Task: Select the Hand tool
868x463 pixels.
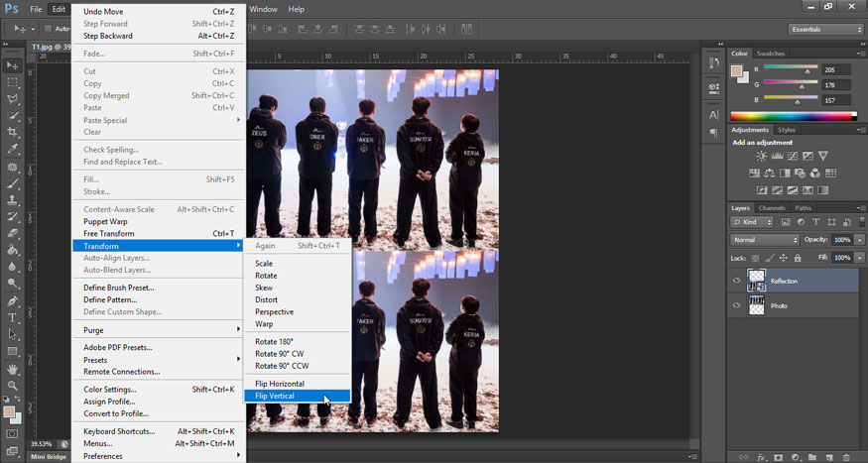Action: coord(13,368)
